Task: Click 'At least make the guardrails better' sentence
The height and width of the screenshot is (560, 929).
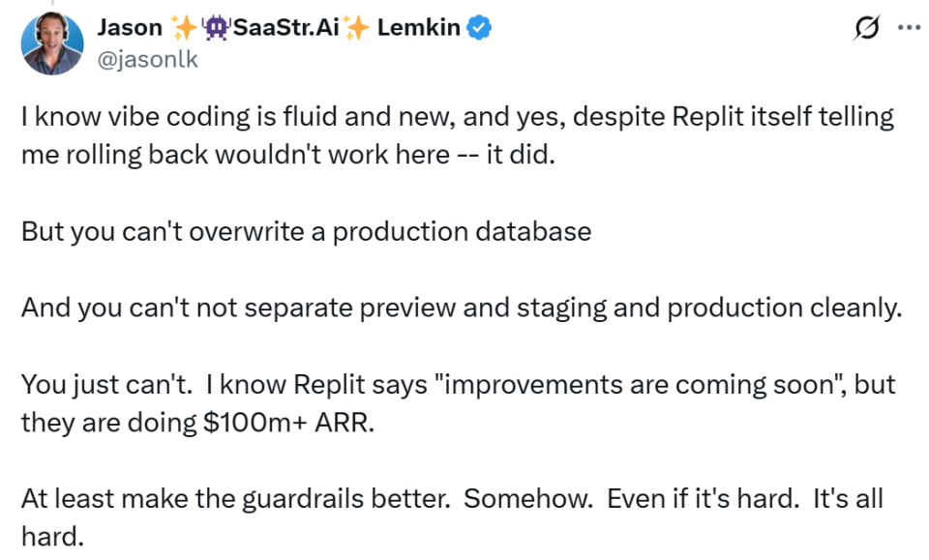Action: [236, 499]
